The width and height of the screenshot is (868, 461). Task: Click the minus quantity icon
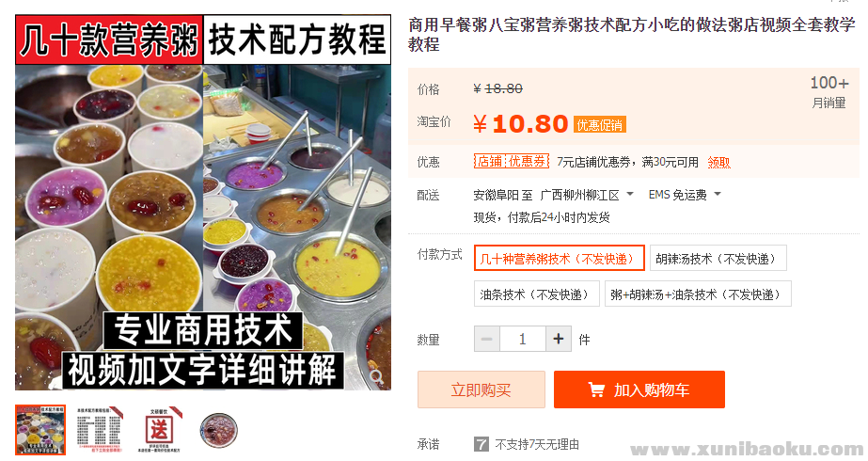pyautogui.click(x=487, y=339)
